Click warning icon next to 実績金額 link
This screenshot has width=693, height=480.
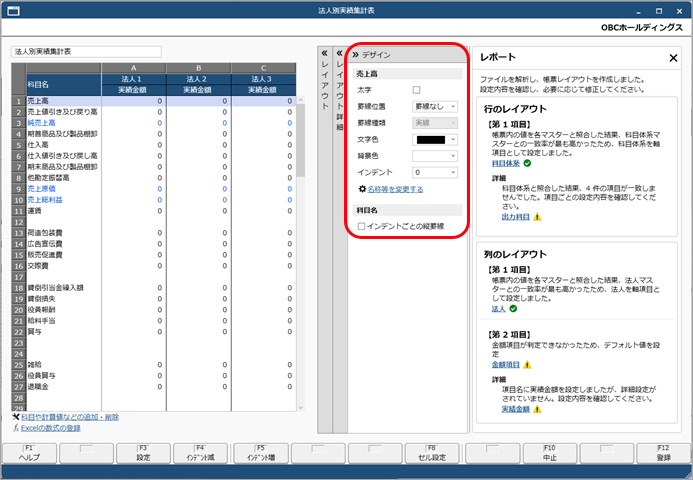[x=537, y=409]
